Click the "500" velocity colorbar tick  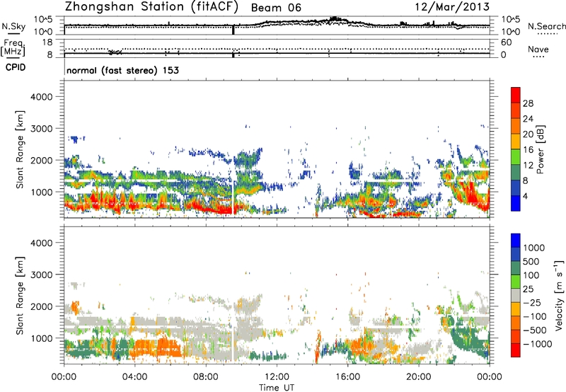531,262
